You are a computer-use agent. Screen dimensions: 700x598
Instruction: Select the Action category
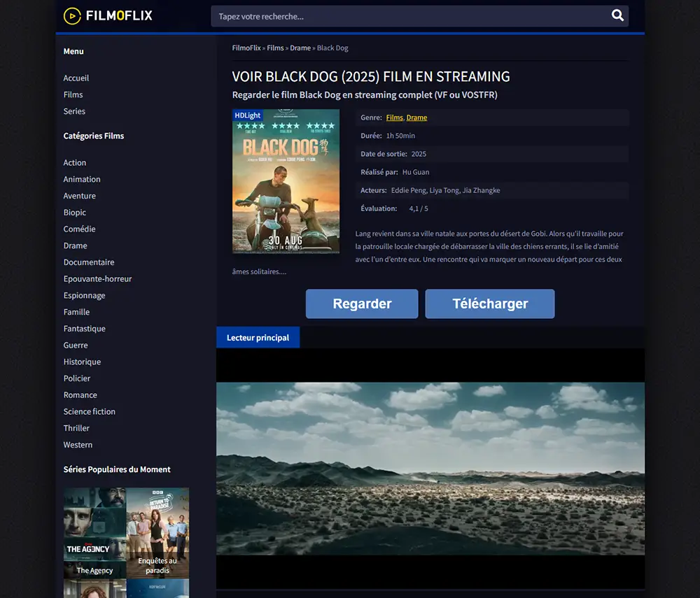pyautogui.click(x=75, y=163)
